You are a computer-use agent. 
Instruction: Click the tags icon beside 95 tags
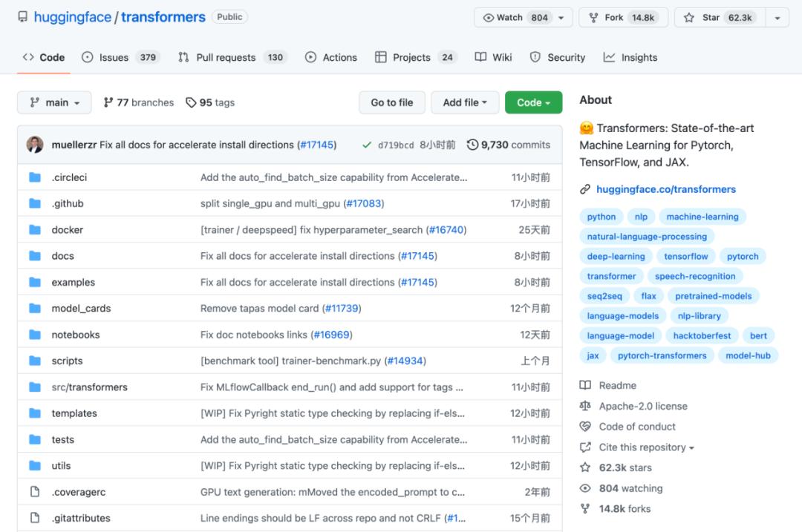point(191,102)
